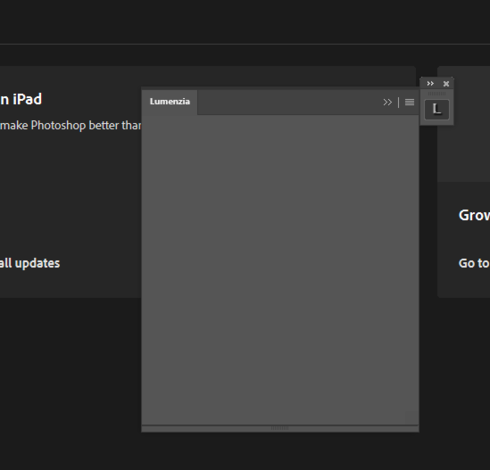Select the Lumenzia panel tab

tap(170, 102)
